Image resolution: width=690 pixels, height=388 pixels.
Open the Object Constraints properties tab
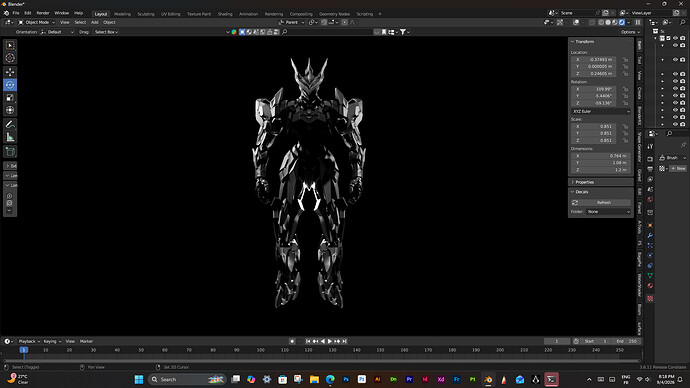point(650,265)
